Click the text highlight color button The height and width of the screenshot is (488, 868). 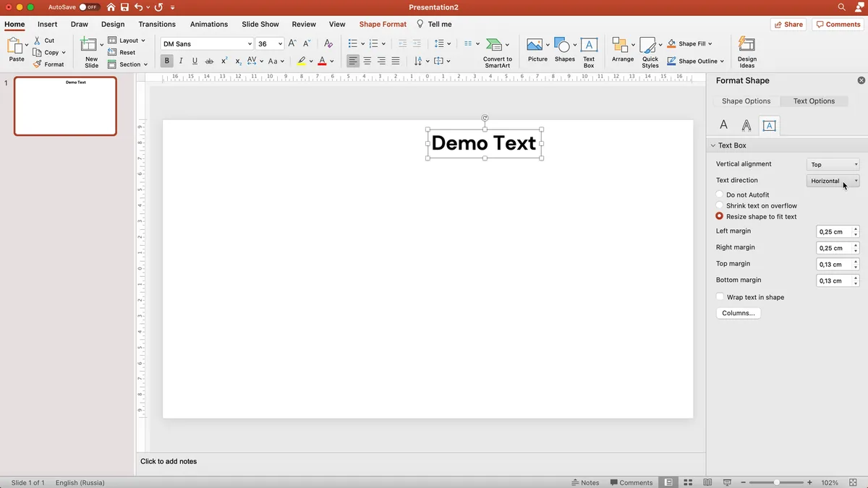click(x=302, y=61)
